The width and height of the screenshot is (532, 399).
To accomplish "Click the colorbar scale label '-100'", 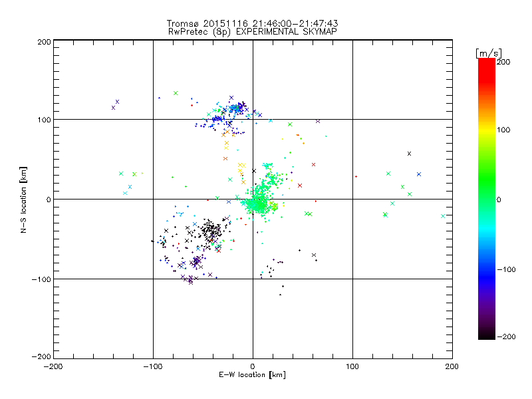I will pyautogui.click(x=506, y=269).
